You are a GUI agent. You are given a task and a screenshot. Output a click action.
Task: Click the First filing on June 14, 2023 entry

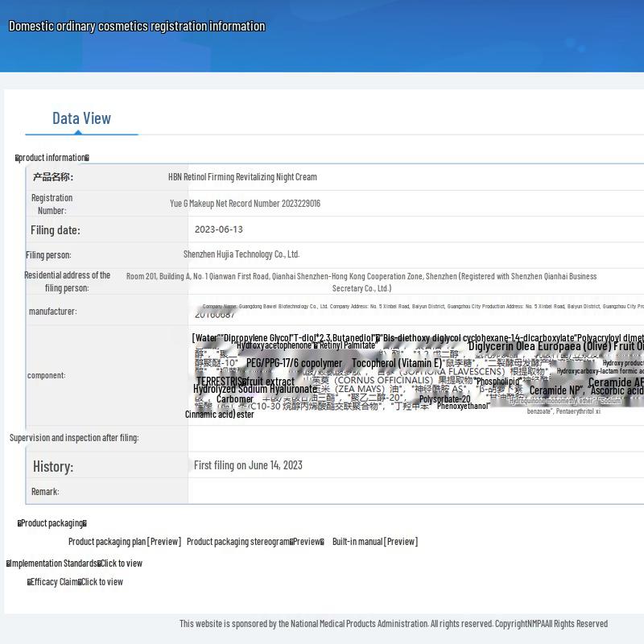pyautogui.click(x=248, y=465)
